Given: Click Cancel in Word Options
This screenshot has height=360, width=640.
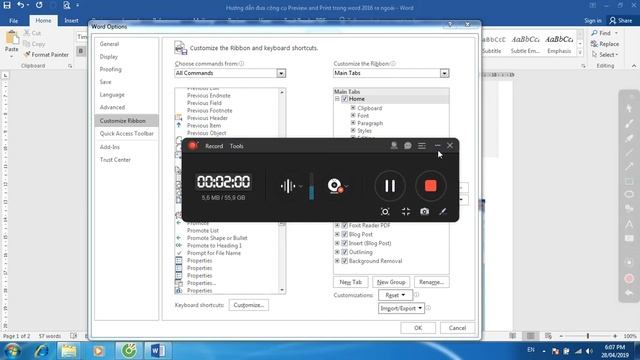Looking at the screenshot, I should point(457,328).
